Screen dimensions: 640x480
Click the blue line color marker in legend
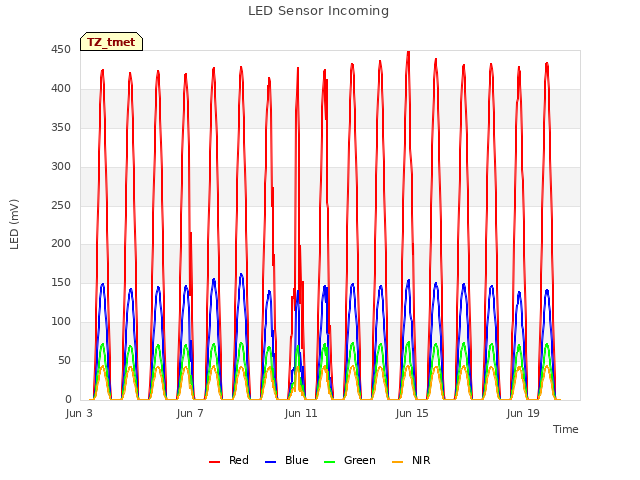tap(271, 462)
